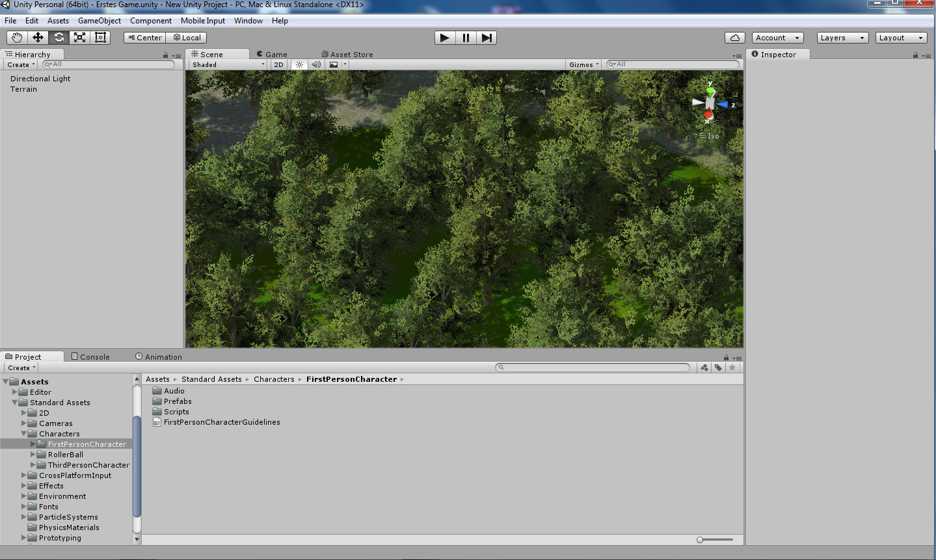Click the Local pivot orientation button
This screenshot has width=936, height=560.
coord(186,37)
